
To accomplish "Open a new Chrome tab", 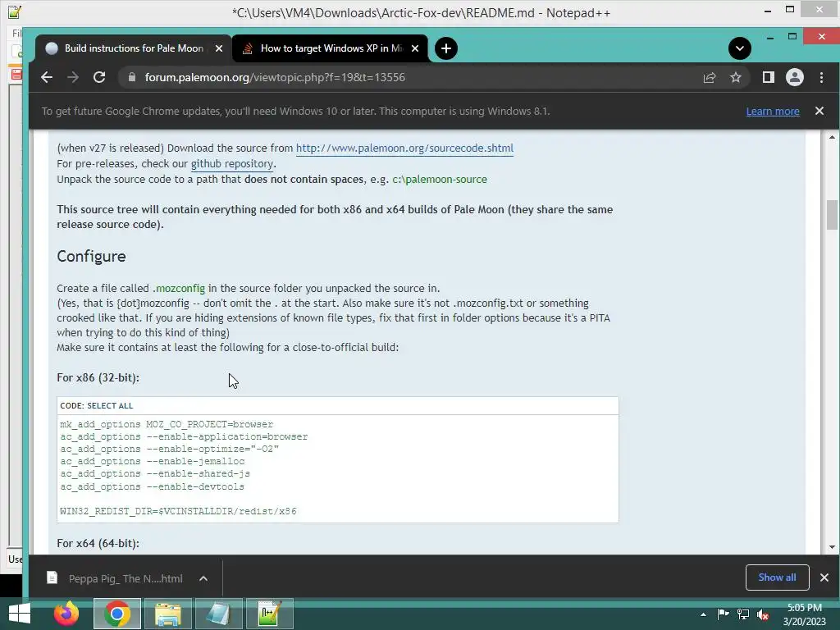I will [445, 48].
